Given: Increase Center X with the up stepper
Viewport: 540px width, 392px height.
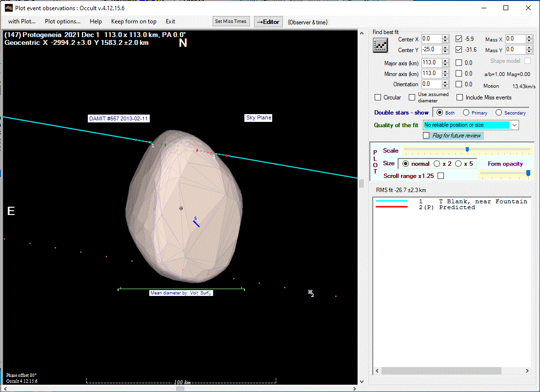Looking at the screenshot, I should pyautogui.click(x=445, y=37).
